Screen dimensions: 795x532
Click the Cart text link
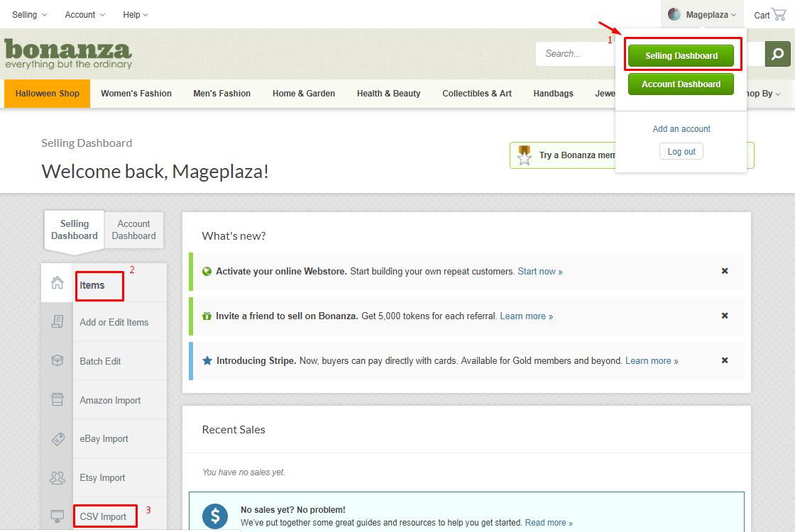(x=762, y=15)
